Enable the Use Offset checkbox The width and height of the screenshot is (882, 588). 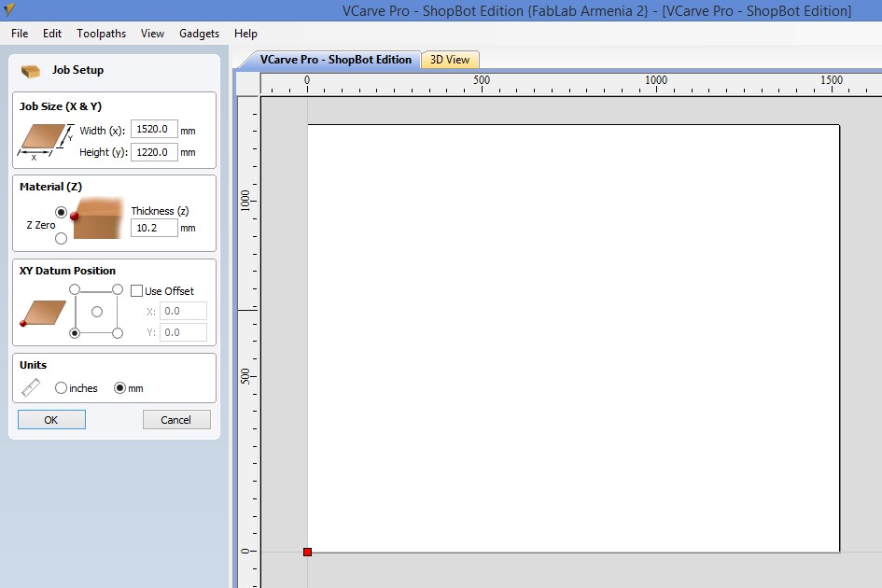[x=136, y=291]
